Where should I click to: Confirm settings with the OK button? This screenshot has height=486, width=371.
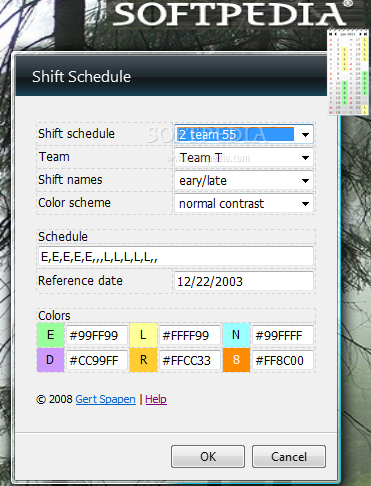pyautogui.click(x=208, y=456)
